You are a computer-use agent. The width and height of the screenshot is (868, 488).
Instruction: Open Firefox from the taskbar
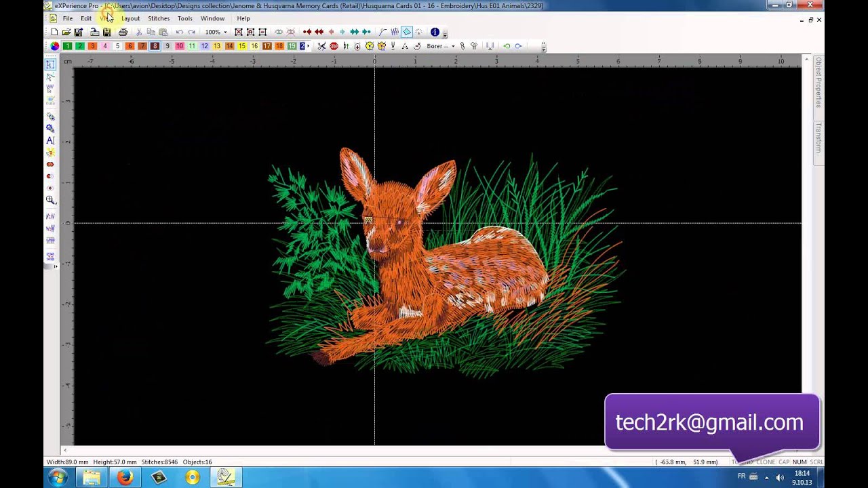pos(125,478)
